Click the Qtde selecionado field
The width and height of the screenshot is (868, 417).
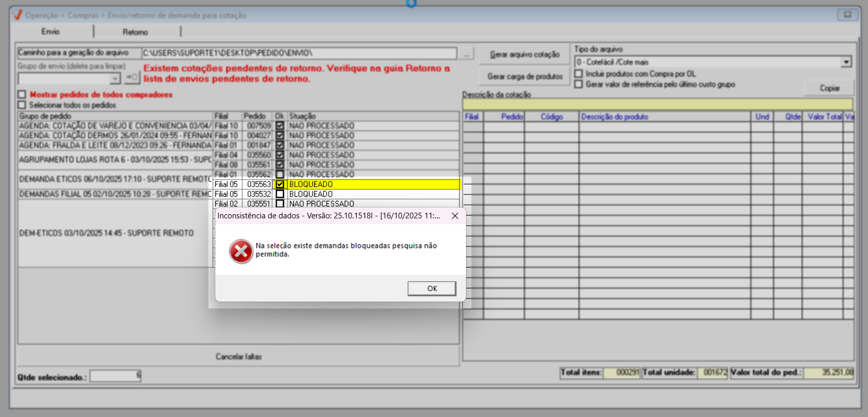pos(115,375)
